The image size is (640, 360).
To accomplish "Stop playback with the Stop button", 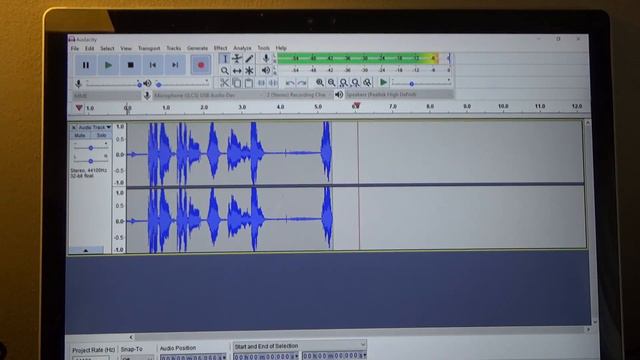I will 131,65.
